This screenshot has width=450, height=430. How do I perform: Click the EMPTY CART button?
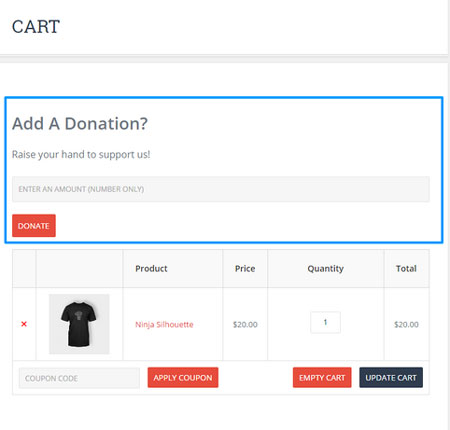pyautogui.click(x=322, y=378)
